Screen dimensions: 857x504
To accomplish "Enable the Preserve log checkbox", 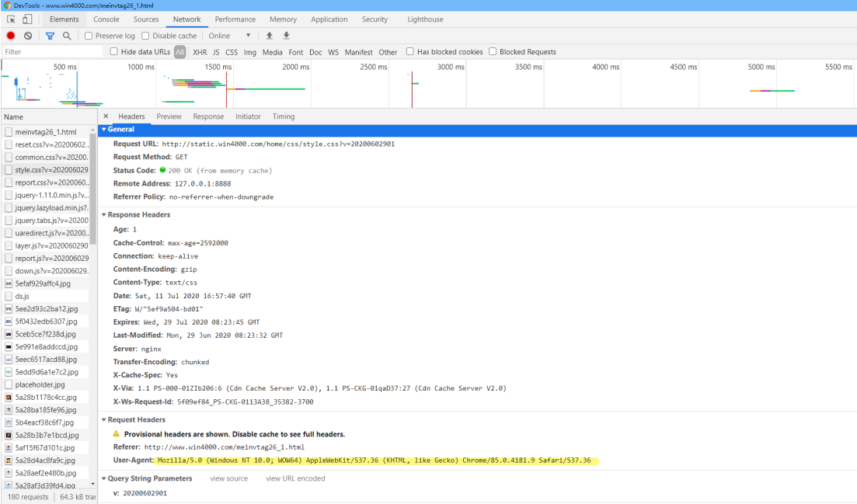I will click(89, 36).
